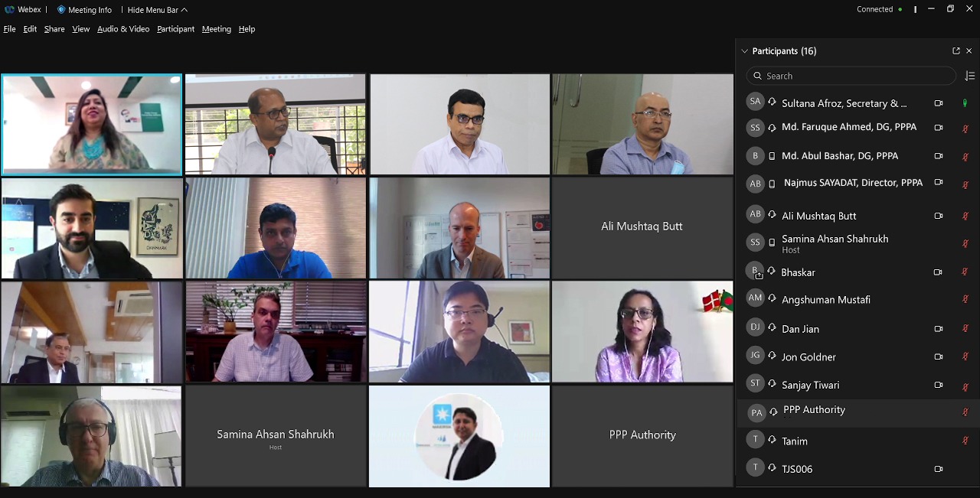The height and width of the screenshot is (498, 980).
Task: Click Sultana Afroz's video camera icon
Action: 938,103
